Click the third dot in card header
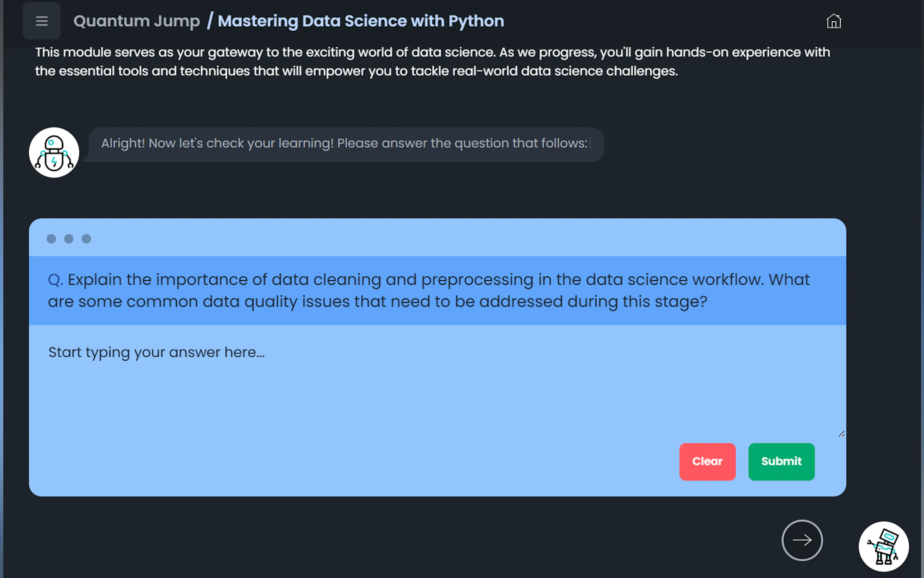The height and width of the screenshot is (578, 924). [x=86, y=239]
